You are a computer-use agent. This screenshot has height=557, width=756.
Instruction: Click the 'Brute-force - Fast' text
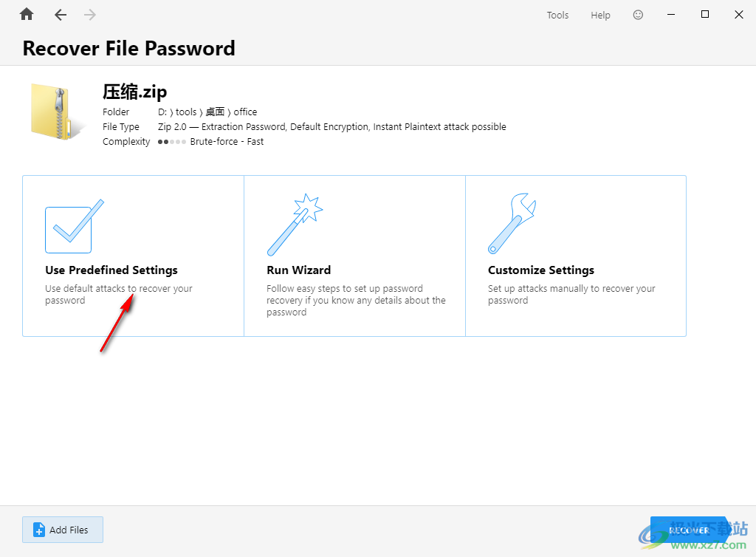click(227, 141)
